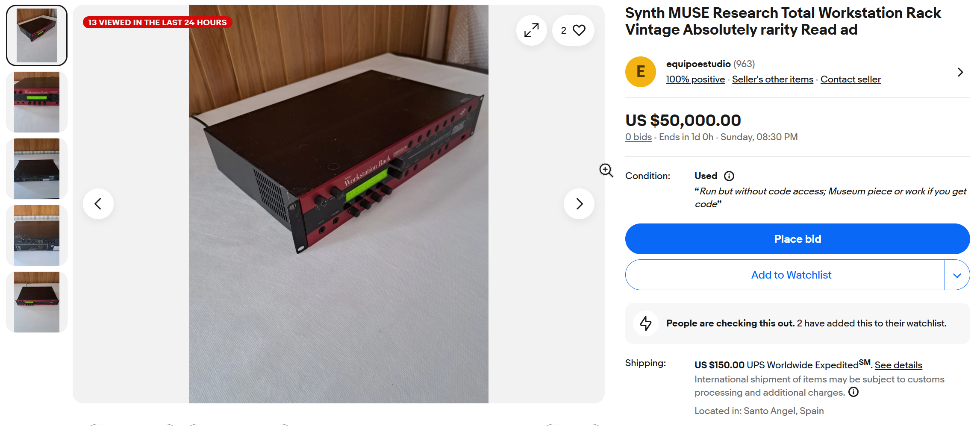The width and height of the screenshot is (980, 426).
Task: Expand seller details chevron
Action: 960,72
